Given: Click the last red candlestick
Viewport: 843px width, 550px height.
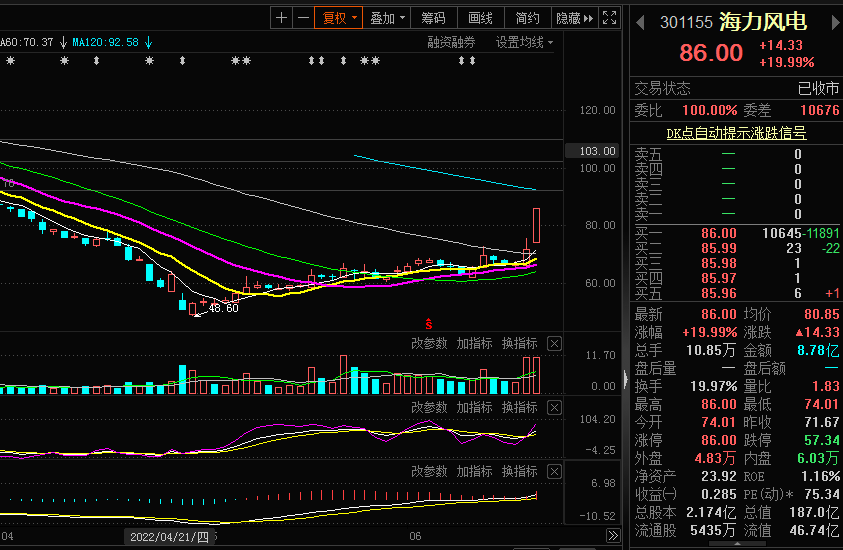Looking at the screenshot, I should pyautogui.click(x=537, y=225).
